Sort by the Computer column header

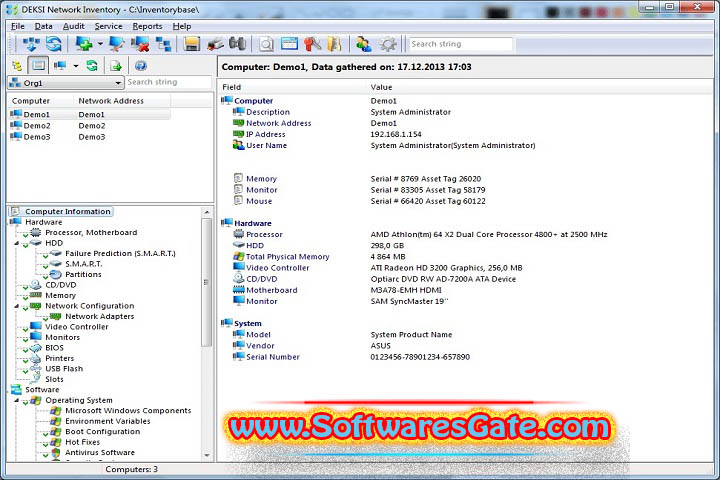click(41, 101)
